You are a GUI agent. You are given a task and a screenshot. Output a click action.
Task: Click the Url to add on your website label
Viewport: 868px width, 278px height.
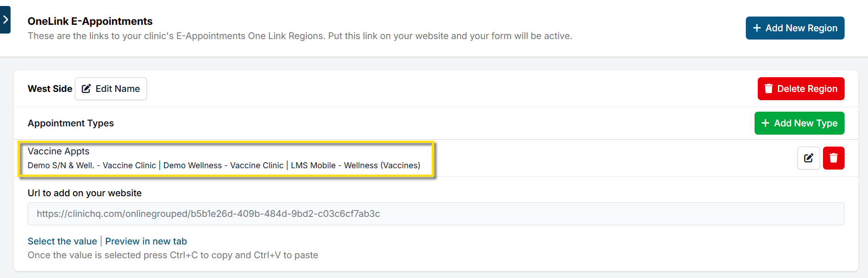point(85,193)
